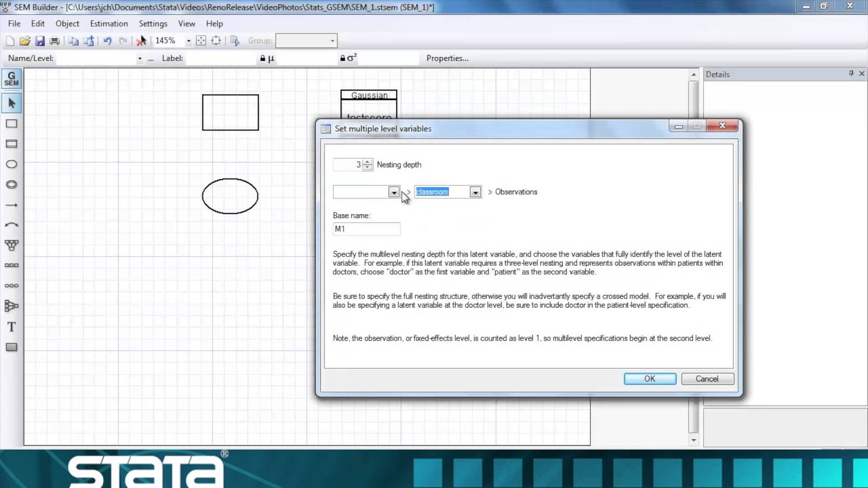The image size is (868, 488).
Task: Select the Add Area filled rectangle tool
Action: [x=12, y=347]
